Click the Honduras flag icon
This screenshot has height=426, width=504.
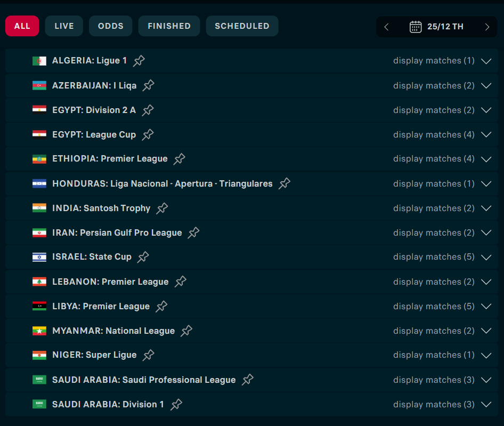[39, 183]
